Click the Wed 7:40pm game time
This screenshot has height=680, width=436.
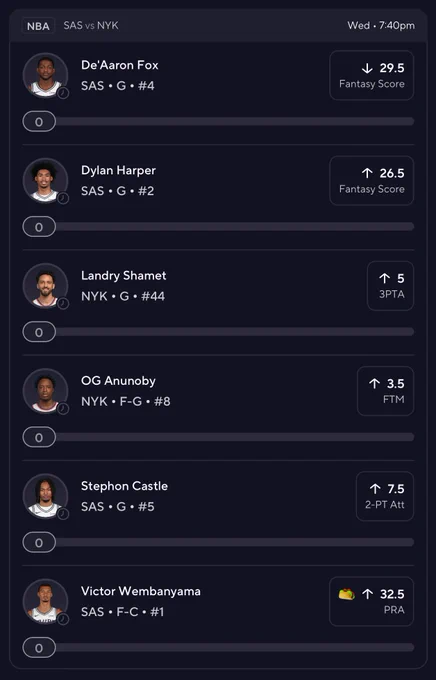click(x=381, y=26)
